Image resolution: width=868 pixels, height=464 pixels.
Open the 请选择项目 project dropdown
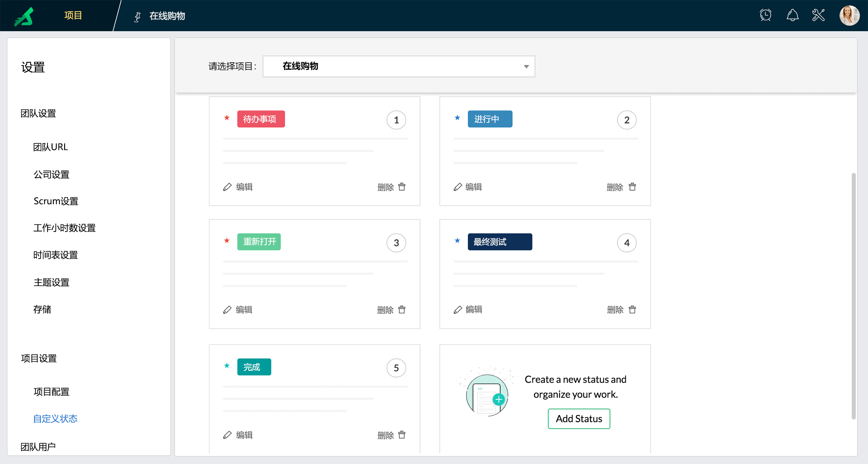[398, 66]
